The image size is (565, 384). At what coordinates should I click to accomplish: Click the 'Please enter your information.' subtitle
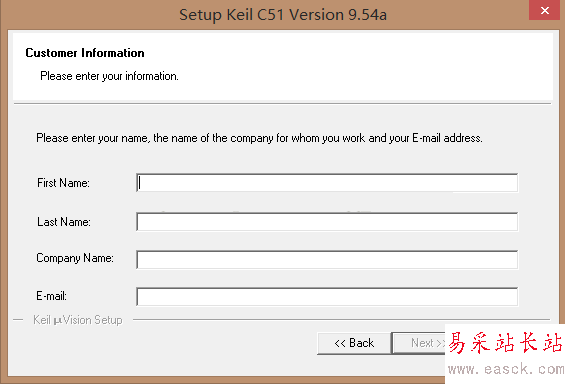(110, 76)
